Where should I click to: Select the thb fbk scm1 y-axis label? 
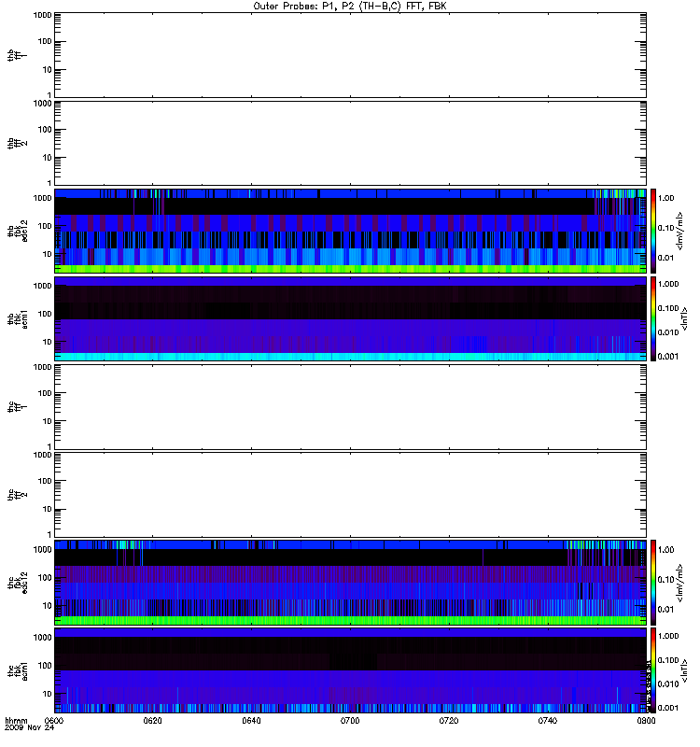(x=17, y=319)
